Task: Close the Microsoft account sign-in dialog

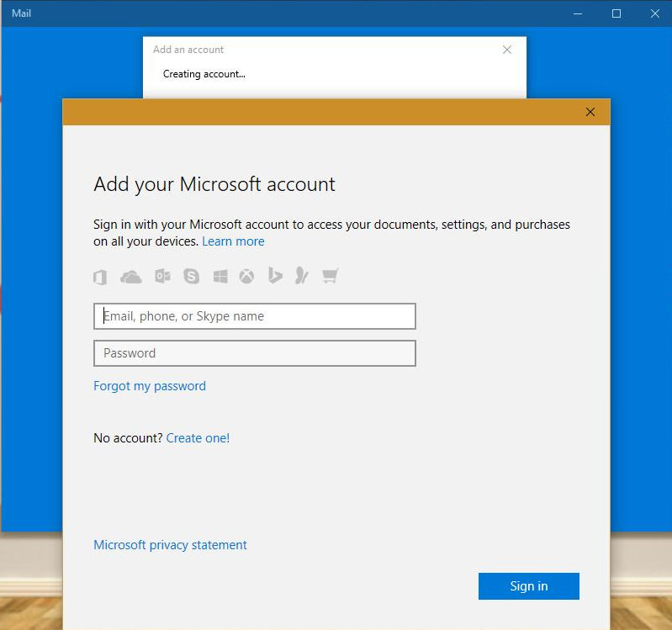Action: (x=590, y=112)
